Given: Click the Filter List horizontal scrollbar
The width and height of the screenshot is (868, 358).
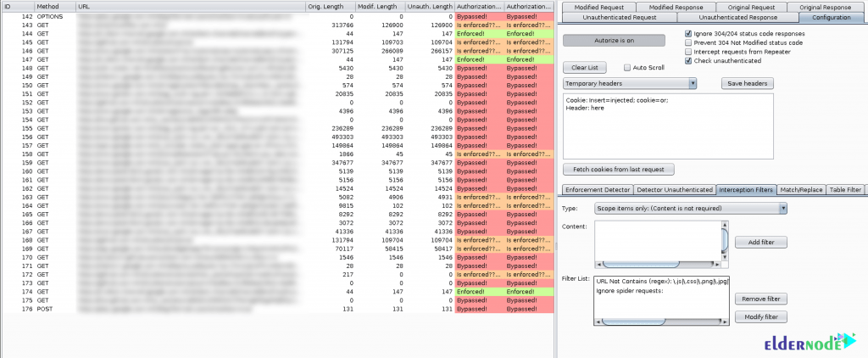Looking at the screenshot, I should (x=661, y=322).
